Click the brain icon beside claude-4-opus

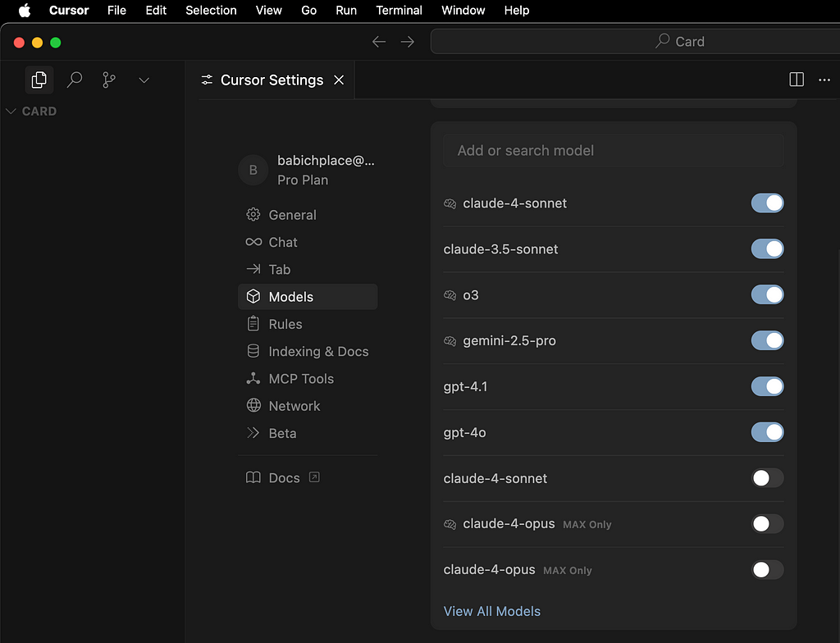450,524
